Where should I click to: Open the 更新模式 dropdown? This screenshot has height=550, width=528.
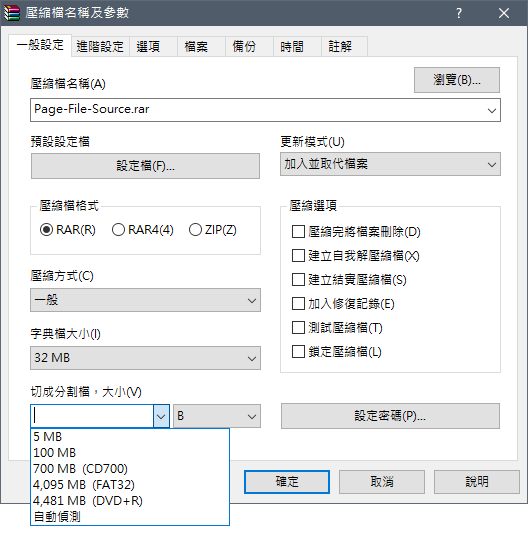[390, 164]
